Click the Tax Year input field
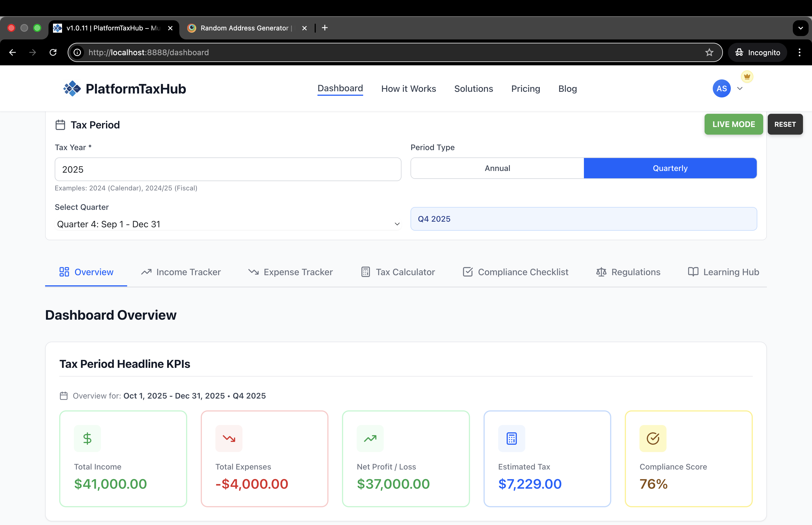Image resolution: width=812 pixels, height=525 pixels. click(228, 169)
